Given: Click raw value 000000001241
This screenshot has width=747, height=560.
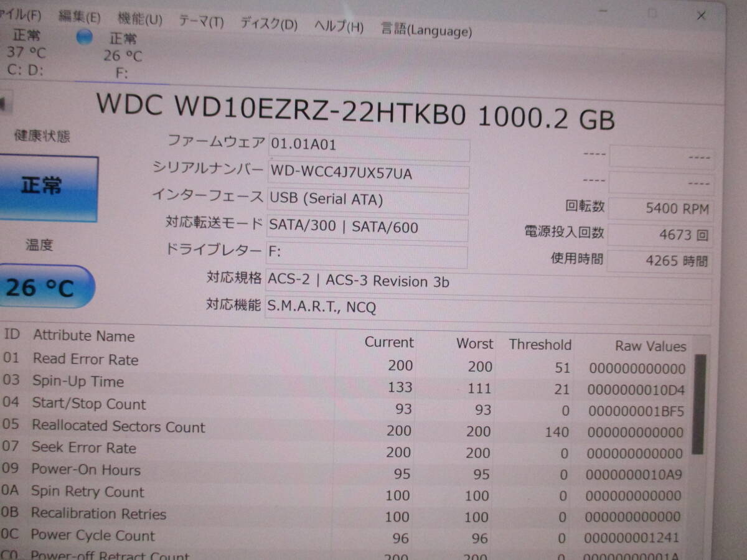Looking at the screenshot, I should (633, 538).
